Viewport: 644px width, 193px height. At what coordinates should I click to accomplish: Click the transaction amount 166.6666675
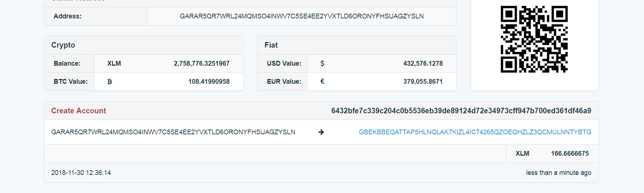pyautogui.click(x=570, y=154)
